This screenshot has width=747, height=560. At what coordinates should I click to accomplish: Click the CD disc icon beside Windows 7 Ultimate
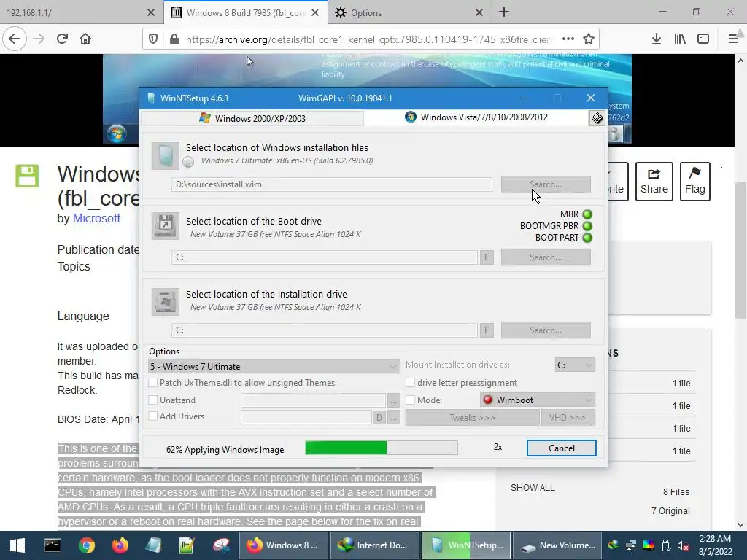[x=188, y=162]
